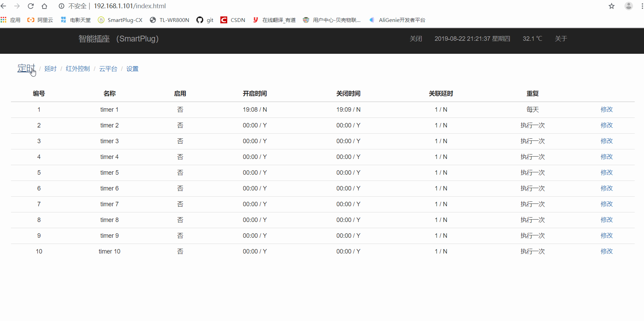
Task: Click 修改 for timer 1
Action: click(x=607, y=110)
